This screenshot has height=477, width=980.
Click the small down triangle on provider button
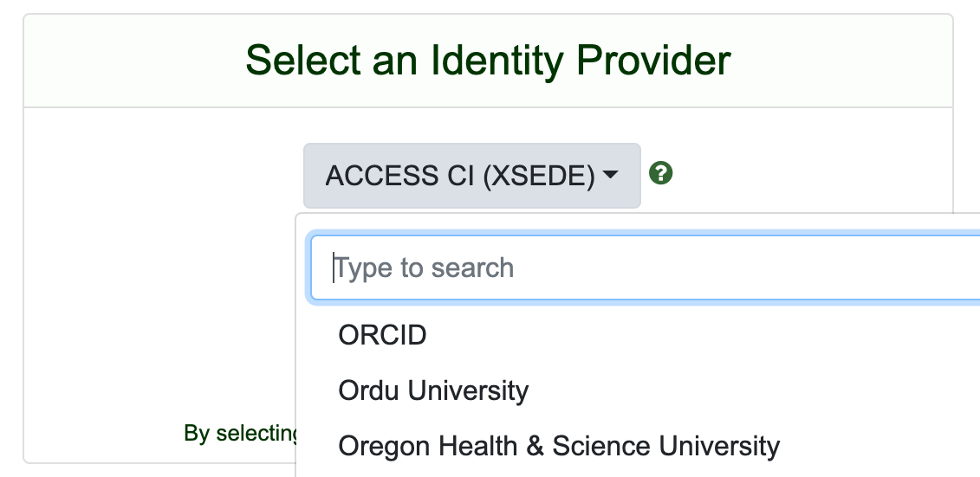click(x=611, y=176)
